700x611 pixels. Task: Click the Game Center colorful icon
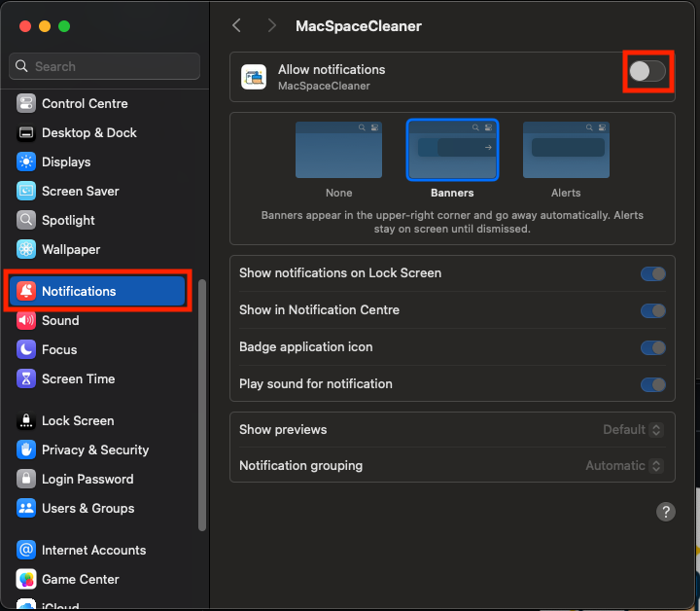click(x=26, y=579)
